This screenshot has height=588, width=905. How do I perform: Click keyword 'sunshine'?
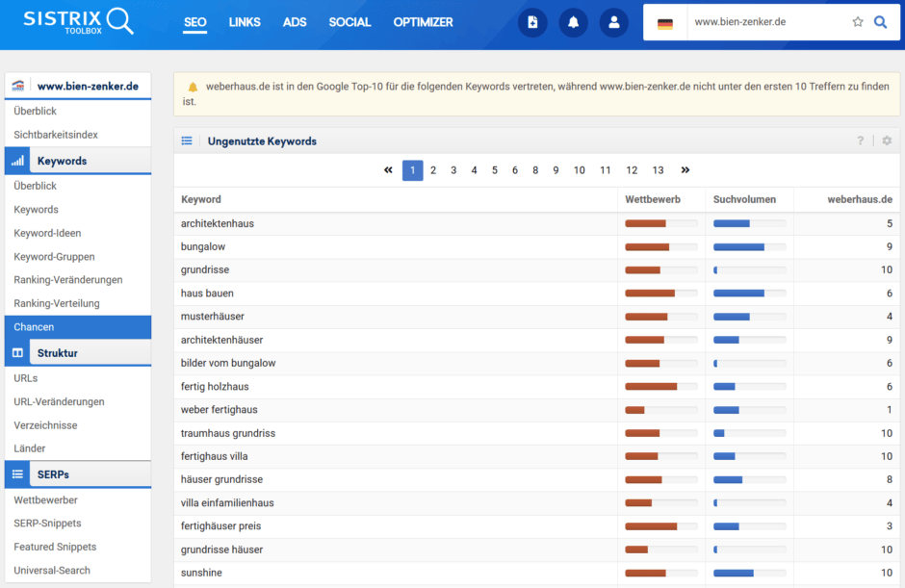click(x=201, y=573)
